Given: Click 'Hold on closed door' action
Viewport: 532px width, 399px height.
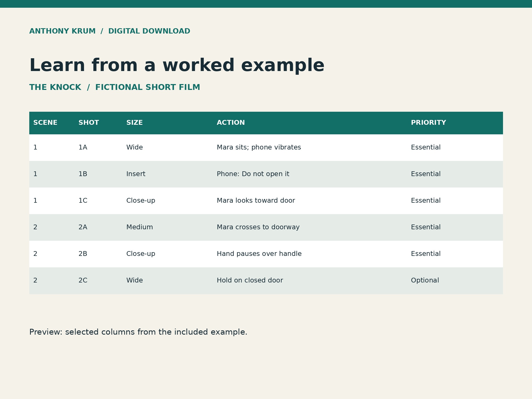Looking at the screenshot, I should [x=250, y=280].
